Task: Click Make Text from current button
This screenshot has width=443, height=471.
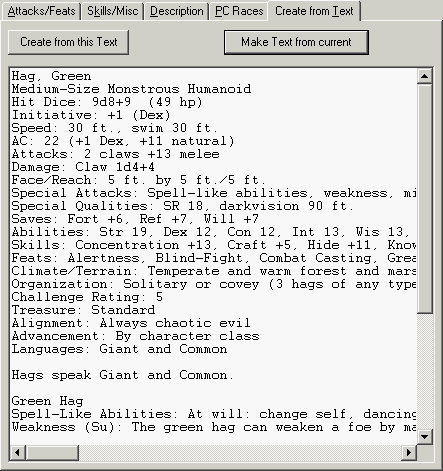Action: click(296, 42)
